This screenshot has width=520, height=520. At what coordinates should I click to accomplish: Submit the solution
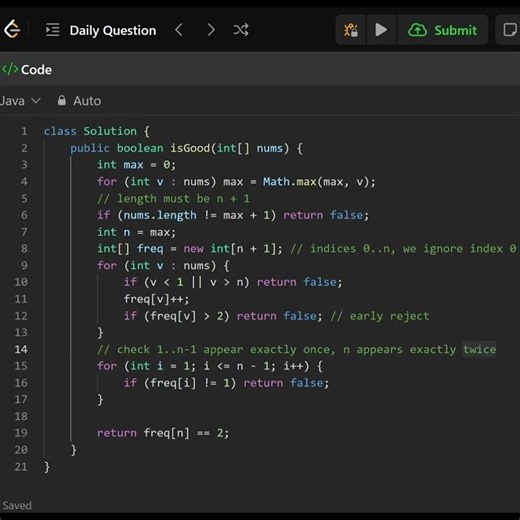[442, 30]
